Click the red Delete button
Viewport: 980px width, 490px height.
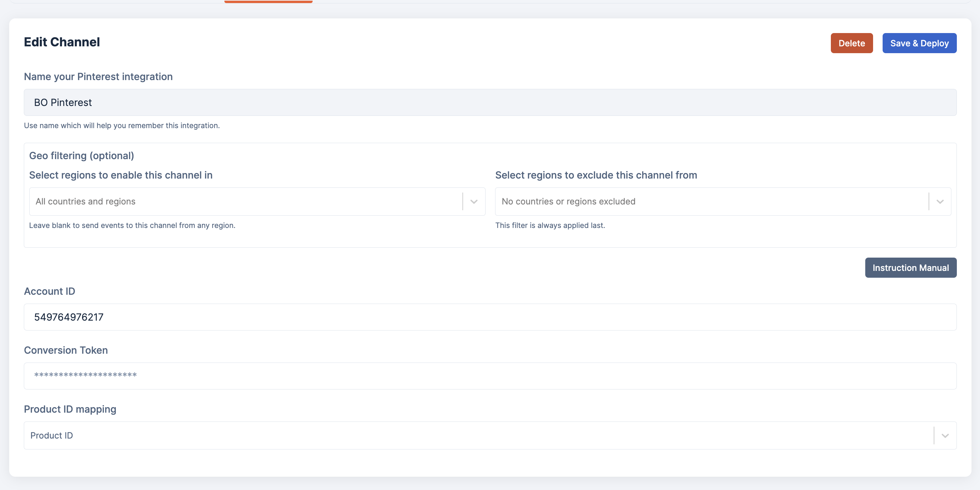tap(851, 43)
